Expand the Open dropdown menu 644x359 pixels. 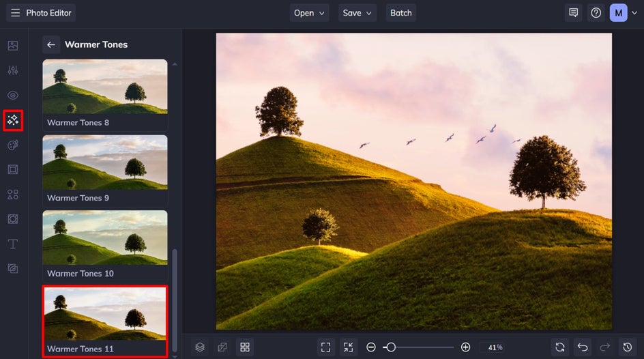pos(309,13)
